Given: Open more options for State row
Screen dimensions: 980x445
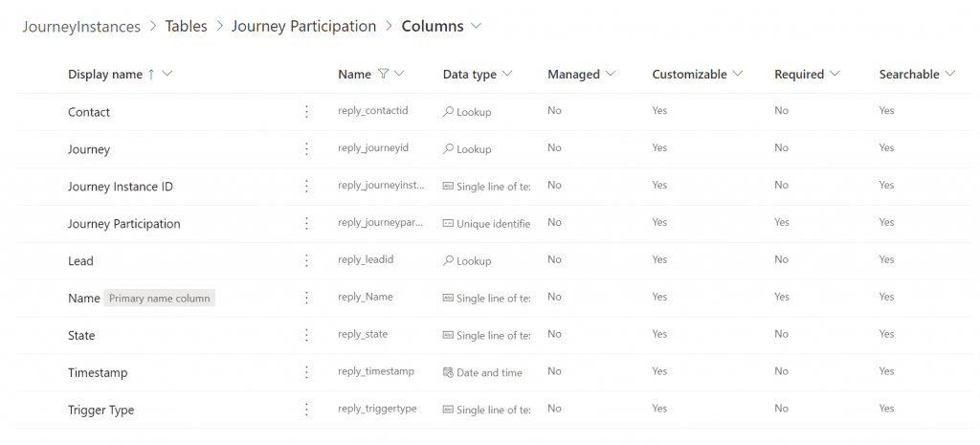Looking at the screenshot, I should tap(306, 336).
